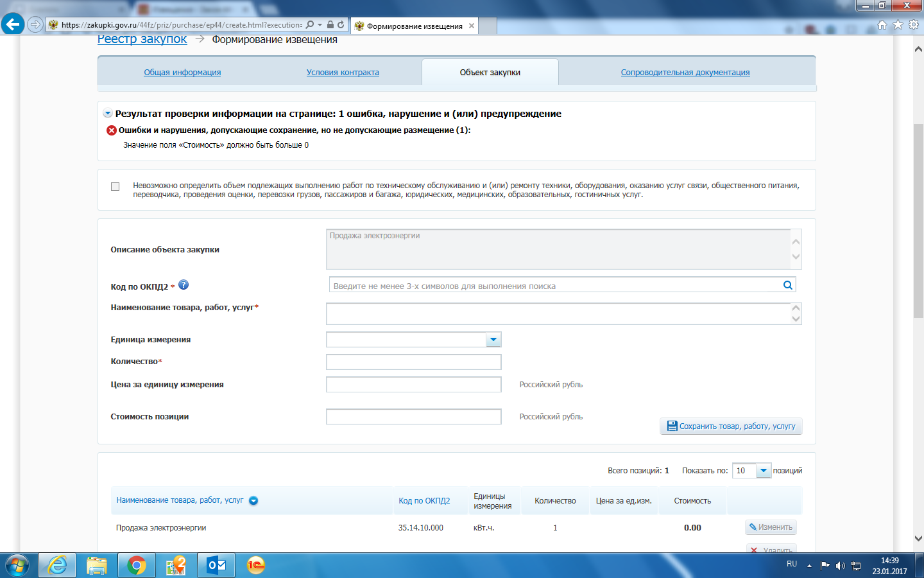Viewport: 924px width, 578px height.
Task: Click the browser home icon
Action: [882, 24]
